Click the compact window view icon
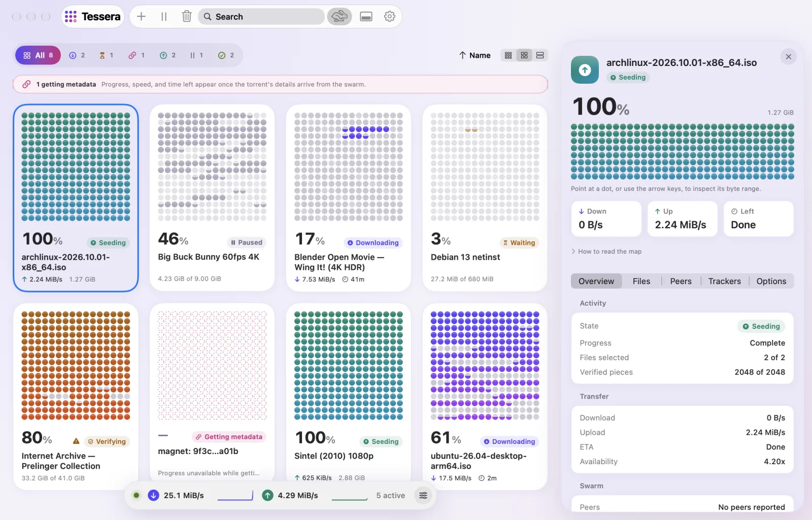This screenshot has width=812, height=520. (x=366, y=17)
